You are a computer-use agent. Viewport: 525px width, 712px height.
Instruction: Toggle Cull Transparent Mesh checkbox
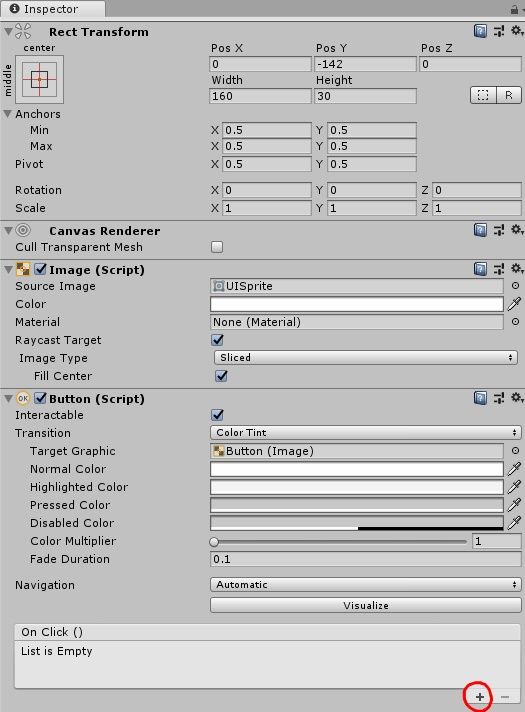(217, 247)
